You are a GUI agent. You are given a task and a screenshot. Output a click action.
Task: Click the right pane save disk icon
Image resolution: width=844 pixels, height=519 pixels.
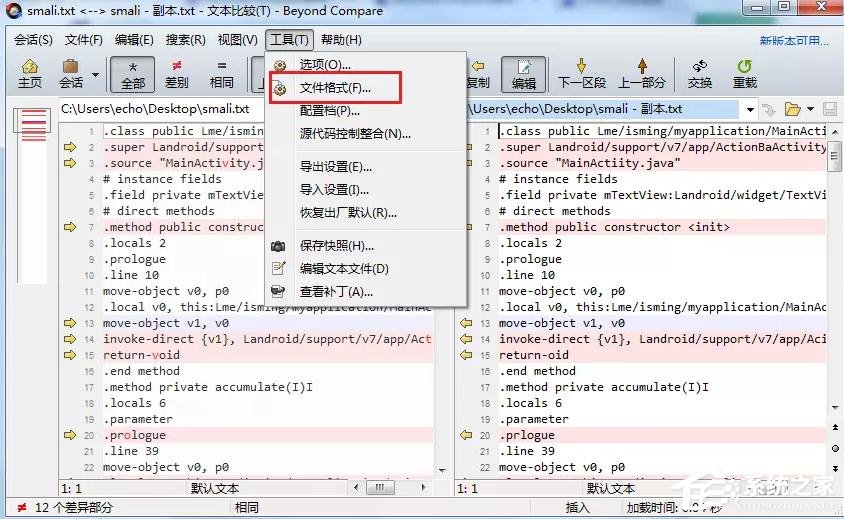[x=829, y=109]
